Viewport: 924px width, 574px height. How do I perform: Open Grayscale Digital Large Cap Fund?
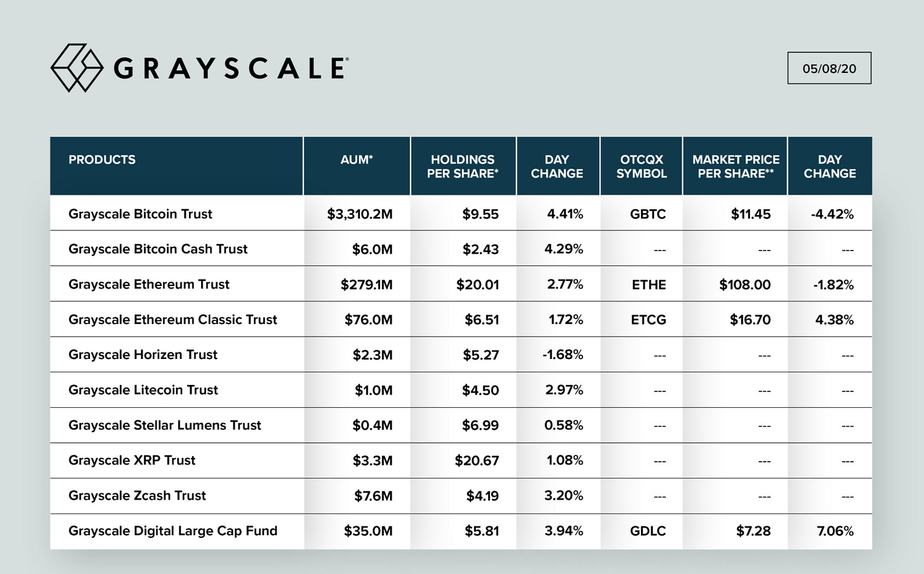click(x=173, y=531)
